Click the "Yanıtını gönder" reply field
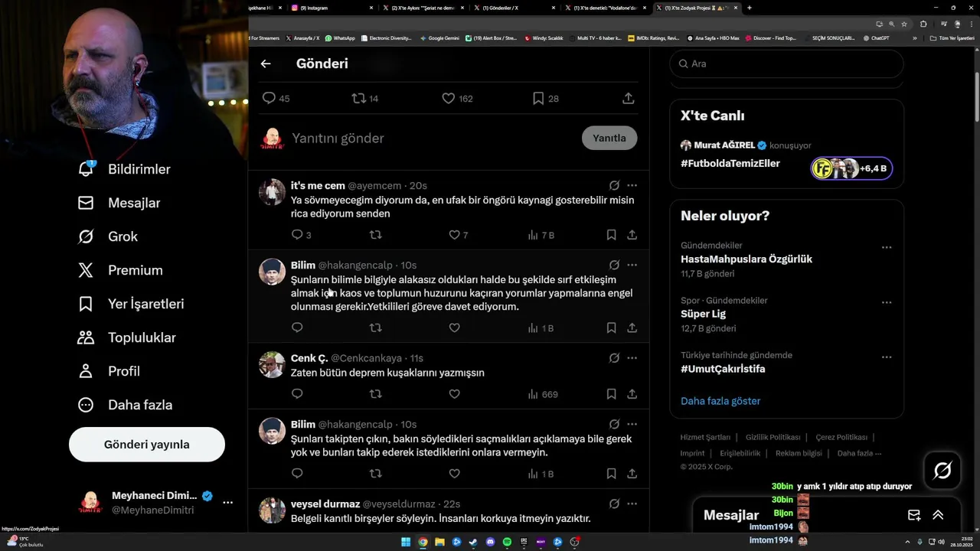Image resolution: width=980 pixels, height=551 pixels. point(433,139)
